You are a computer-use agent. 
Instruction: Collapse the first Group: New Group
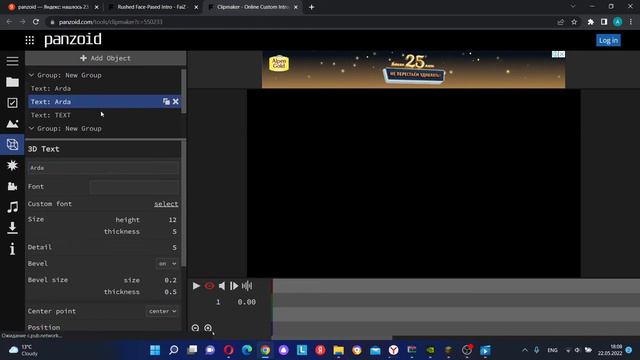pos(31,75)
